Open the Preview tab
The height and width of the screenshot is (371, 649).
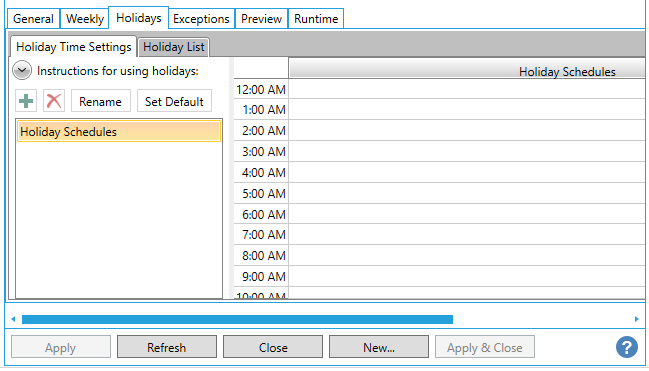point(261,19)
